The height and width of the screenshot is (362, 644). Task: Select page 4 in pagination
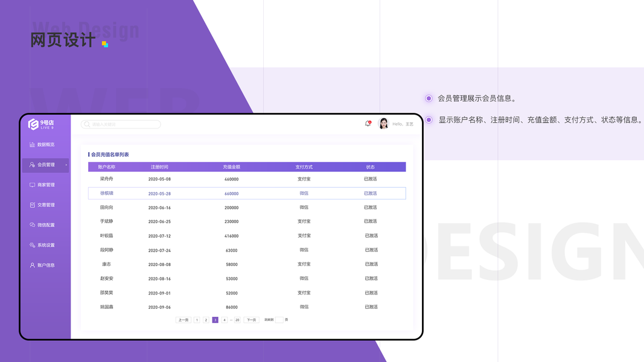click(x=225, y=320)
